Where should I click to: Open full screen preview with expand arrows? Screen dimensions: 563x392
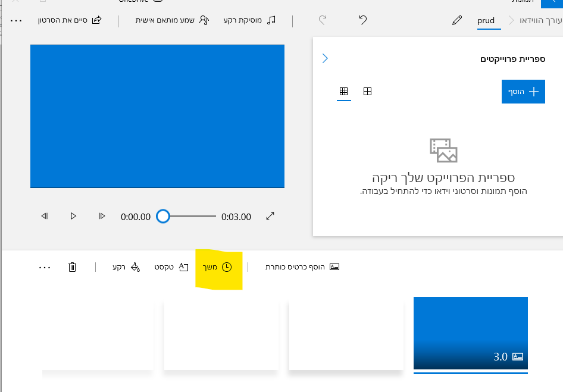[270, 216]
